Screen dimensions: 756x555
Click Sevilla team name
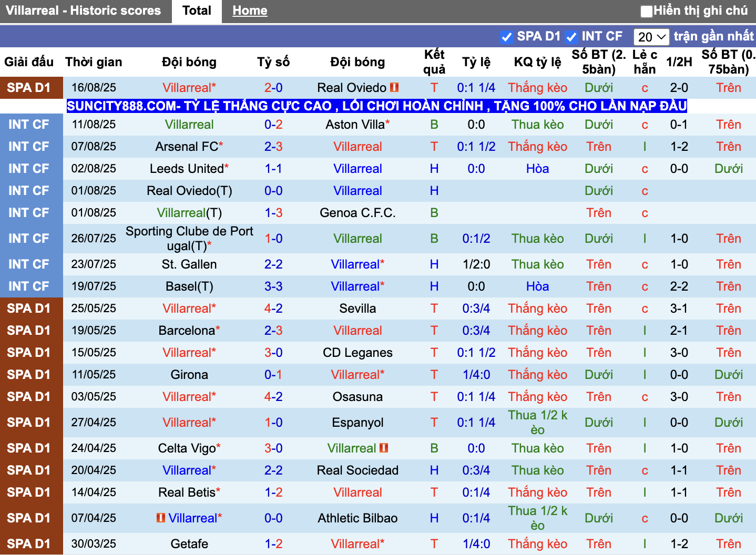357,309
